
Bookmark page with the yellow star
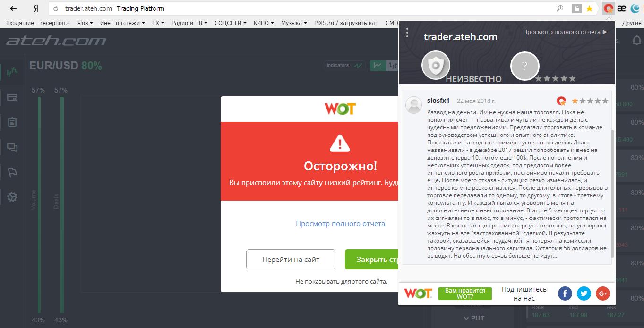(x=589, y=8)
